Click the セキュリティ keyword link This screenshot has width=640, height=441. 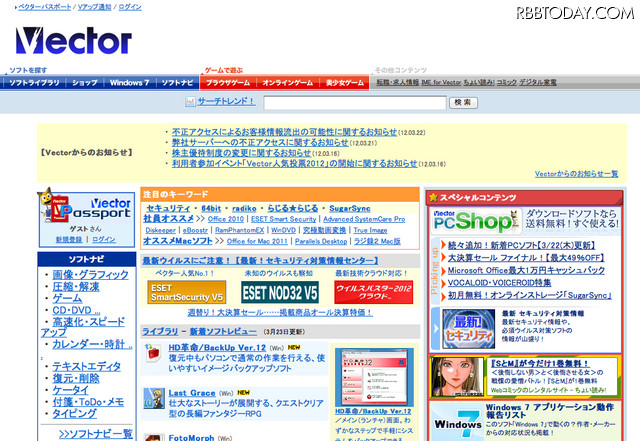168,208
